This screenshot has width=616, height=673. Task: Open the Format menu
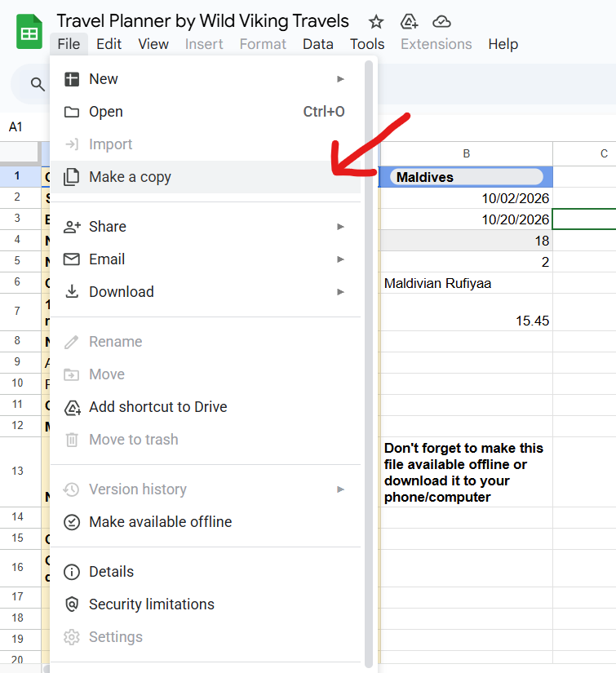point(263,44)
